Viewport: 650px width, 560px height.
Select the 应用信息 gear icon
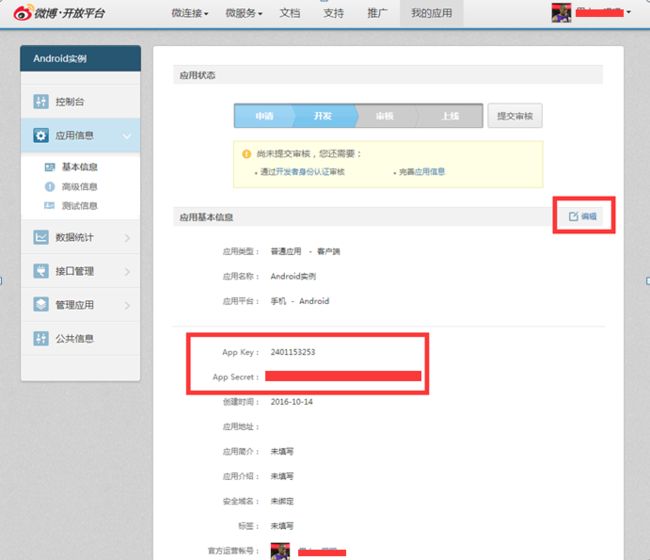41,135
